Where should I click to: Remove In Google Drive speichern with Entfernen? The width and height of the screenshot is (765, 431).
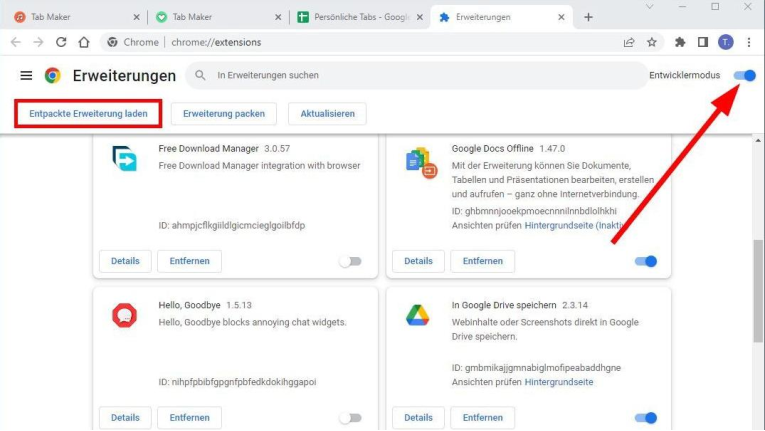point(483,418)
